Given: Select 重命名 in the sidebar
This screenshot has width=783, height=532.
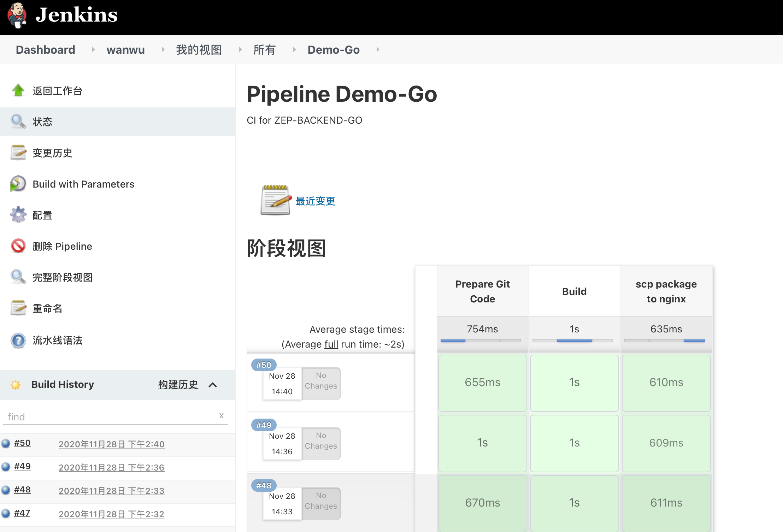Looking at the screenshot, I should [x=47, y=308].
